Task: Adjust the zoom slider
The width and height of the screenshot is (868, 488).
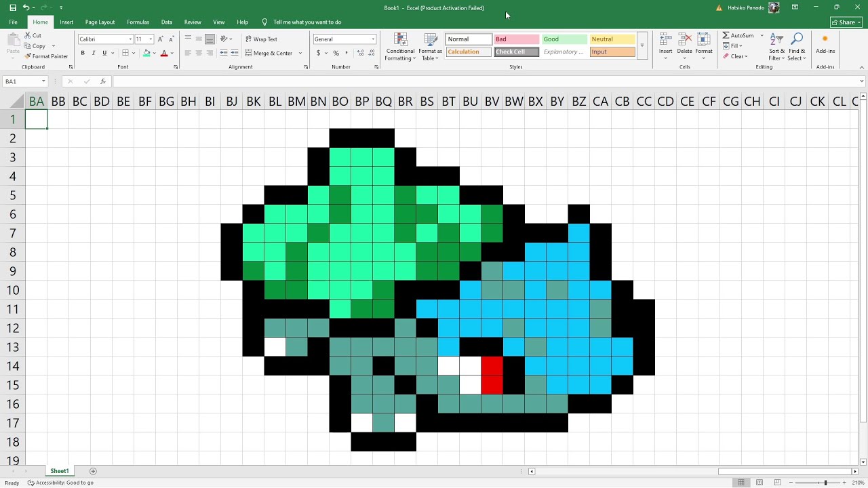Action: click(825, 483)
